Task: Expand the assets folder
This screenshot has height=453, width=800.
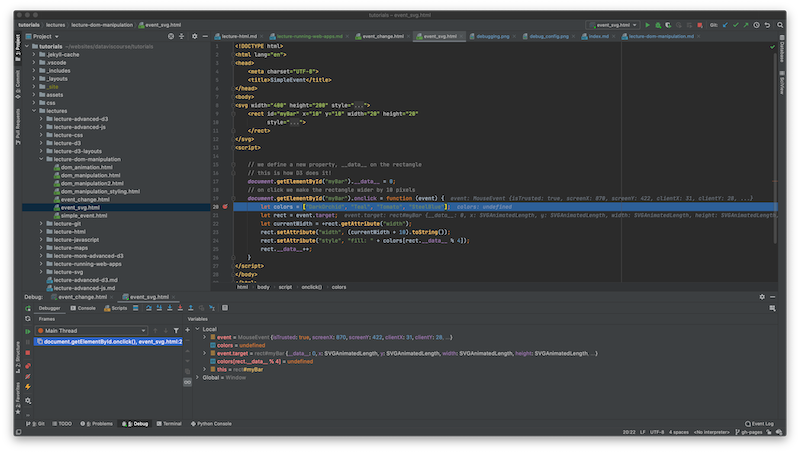Action: point(34,95)
